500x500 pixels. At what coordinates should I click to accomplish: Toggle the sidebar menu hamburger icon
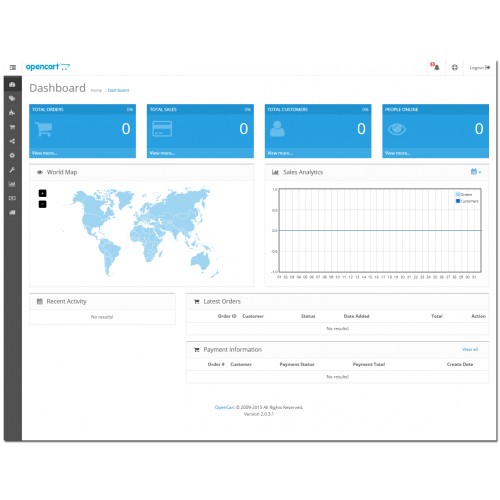point(13,67)
